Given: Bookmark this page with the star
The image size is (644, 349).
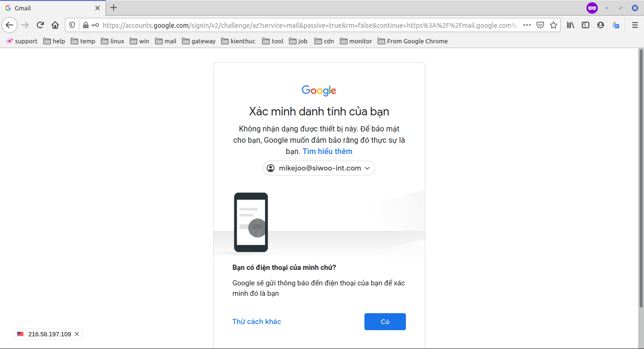Looking at the screenshot, I should 553,25.
